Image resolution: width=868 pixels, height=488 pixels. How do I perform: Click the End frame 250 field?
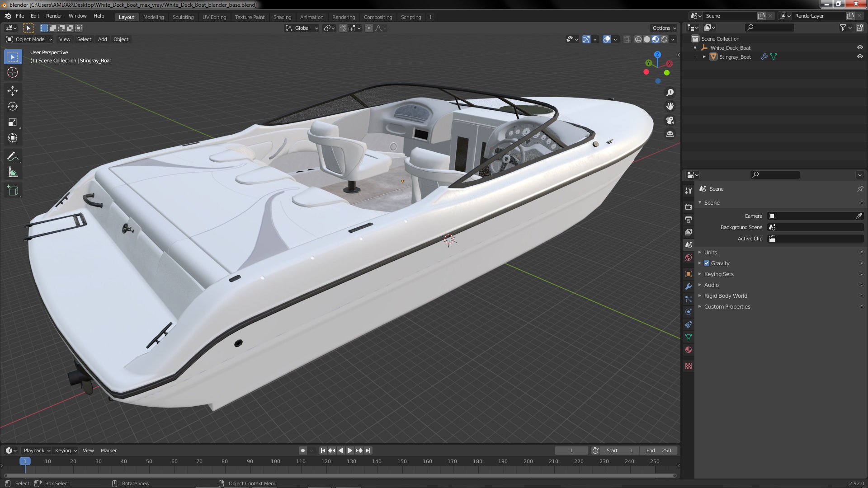[659, 450]
